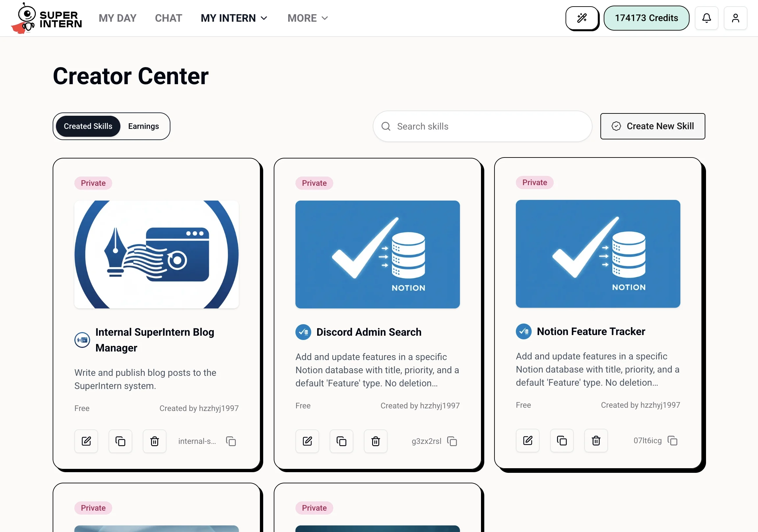The width and height of the screenshot is (758, 532).
Task: Click Private badge on Notion Tracker card
Action: (x=535, y=182)
